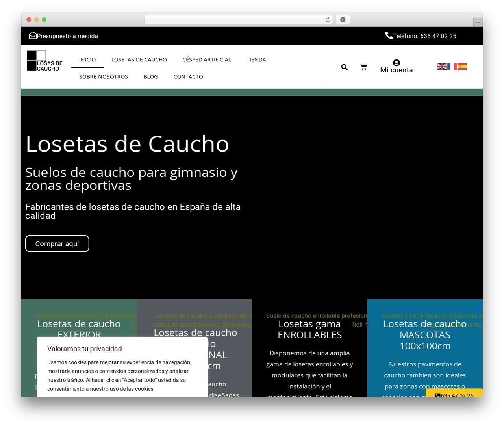Image resolution: width=504 pixels, height=427 pixels.
Task: Switch language with the UK flag
Action: point(442,67)
